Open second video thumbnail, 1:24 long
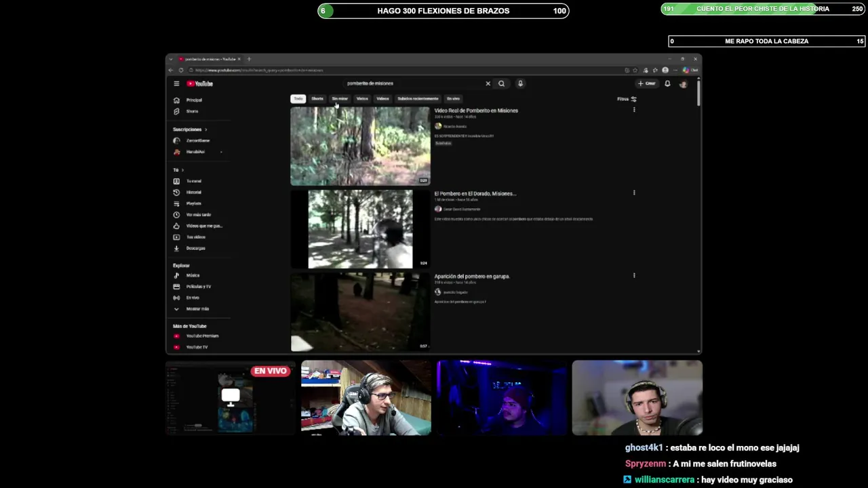Screen dimensions: 868x488 360,229
